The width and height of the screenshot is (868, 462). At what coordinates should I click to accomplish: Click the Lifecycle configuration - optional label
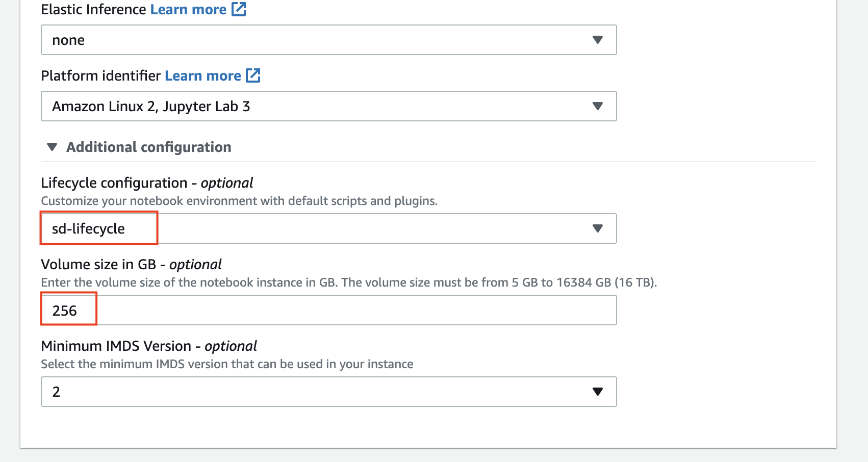tap(147, 183)
